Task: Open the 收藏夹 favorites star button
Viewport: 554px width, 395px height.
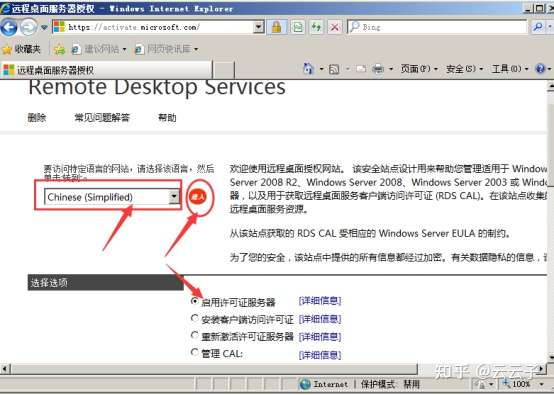Action: pyautogui.click(x=21, y=49)
